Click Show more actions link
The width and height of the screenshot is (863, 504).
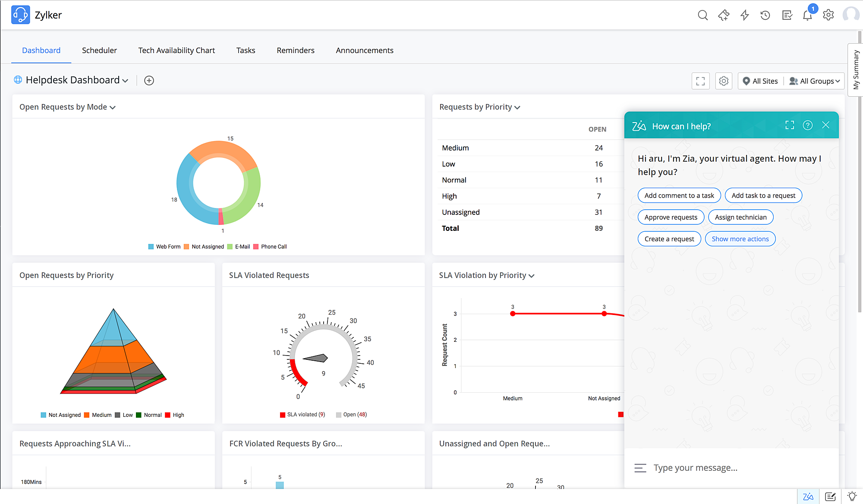[740, 239]
